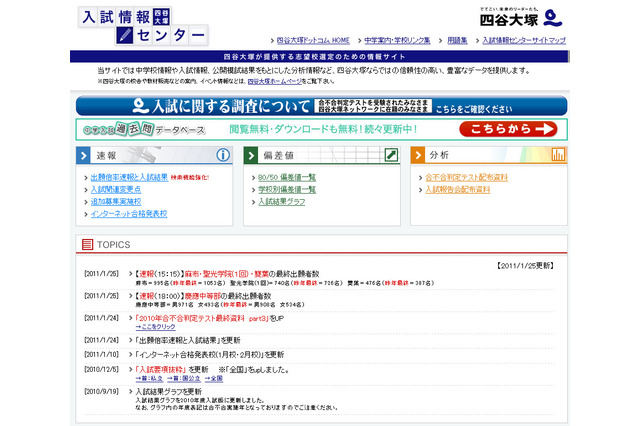Follow the 四谷大塚ホームページ inline link
The image size is (640, 426).
274,81
